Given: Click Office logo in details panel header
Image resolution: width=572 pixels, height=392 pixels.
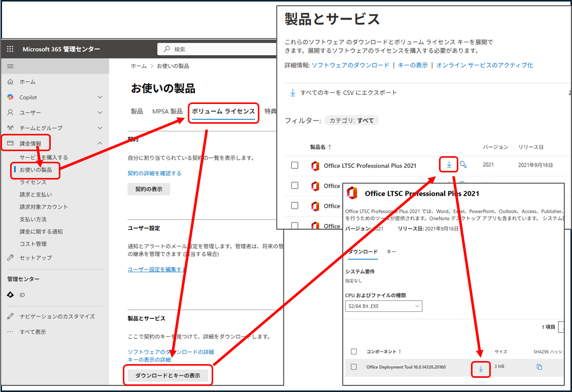Looking at the screenshot, I should coord(352,193).
